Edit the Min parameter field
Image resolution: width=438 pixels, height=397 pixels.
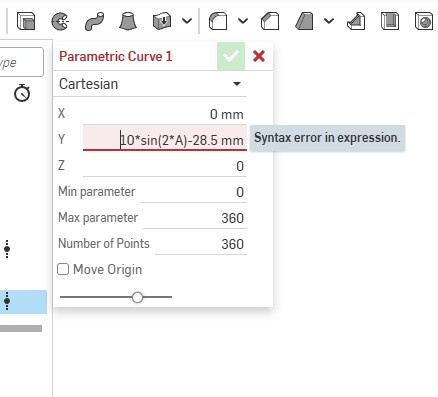[193, 192]
